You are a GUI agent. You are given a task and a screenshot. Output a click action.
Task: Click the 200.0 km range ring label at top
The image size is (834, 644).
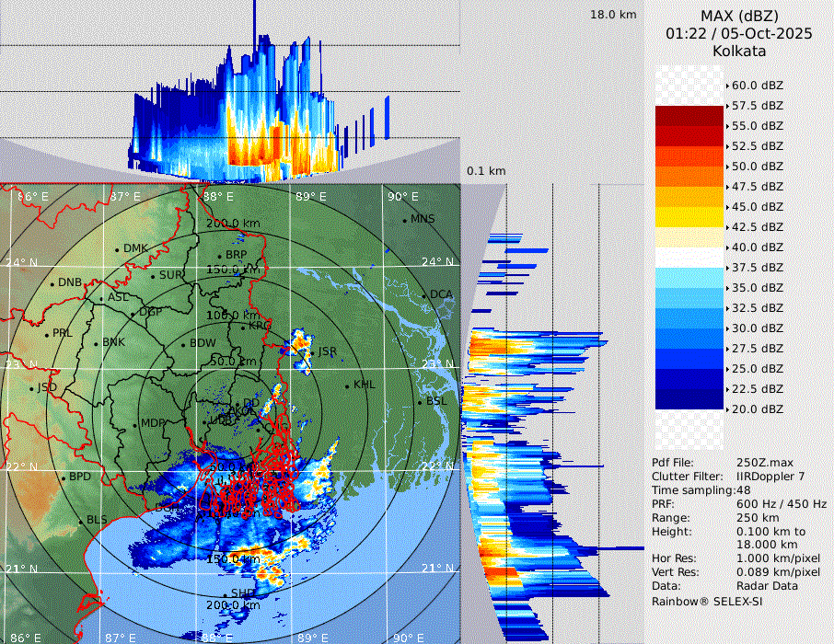(x=232, y=224)
